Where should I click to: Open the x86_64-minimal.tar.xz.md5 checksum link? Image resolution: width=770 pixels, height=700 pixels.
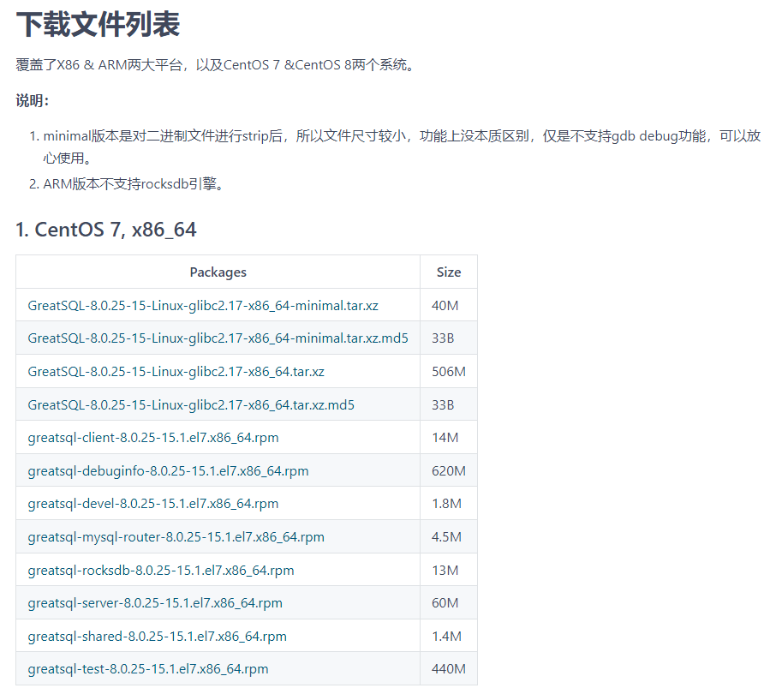218,338
